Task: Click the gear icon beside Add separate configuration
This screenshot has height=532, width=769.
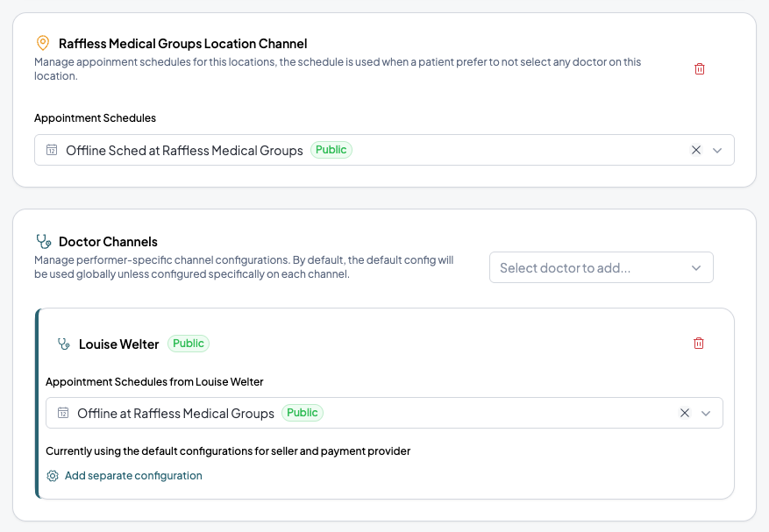Action: tap(53, 476)
